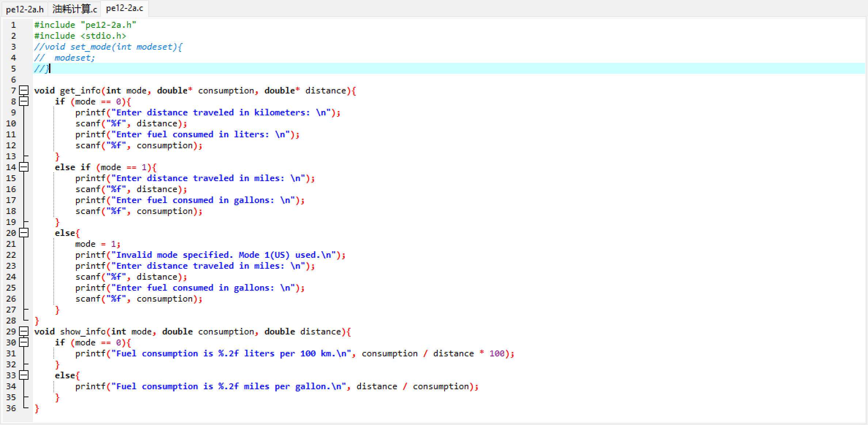Collapse the else block fold at line 20
The height and width of the screenshot is (425, 868).
(x=24, y=233)
